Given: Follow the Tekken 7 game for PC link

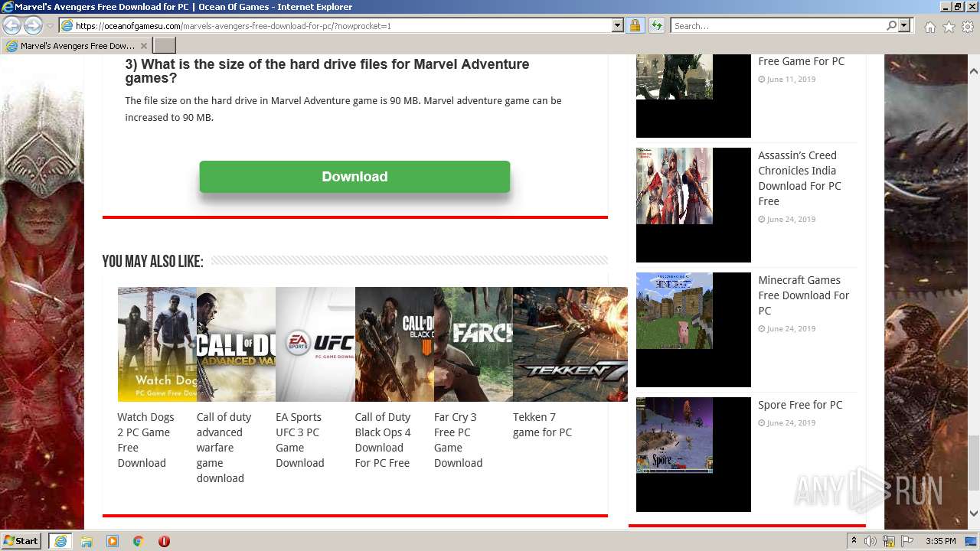Looking at the screenshot, I should coord(542,425).
